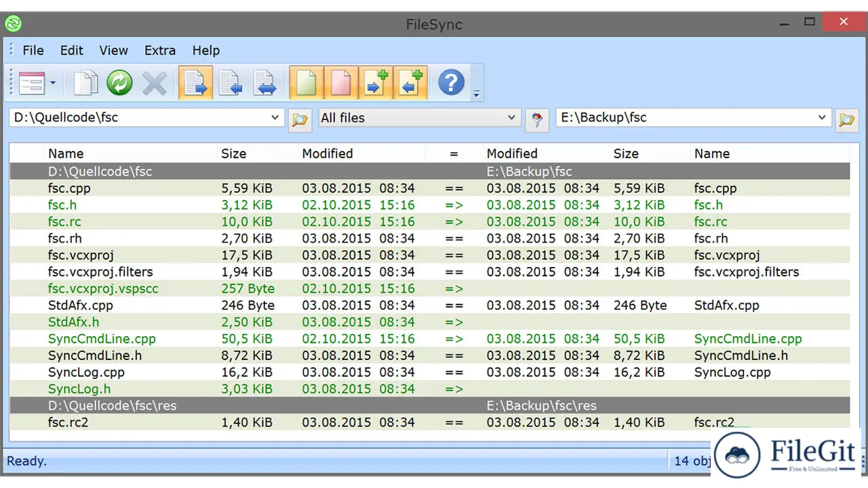The image size is (868, 488).
Task: Click the => action for SyncLog.h row
Action: click(454, 388)
